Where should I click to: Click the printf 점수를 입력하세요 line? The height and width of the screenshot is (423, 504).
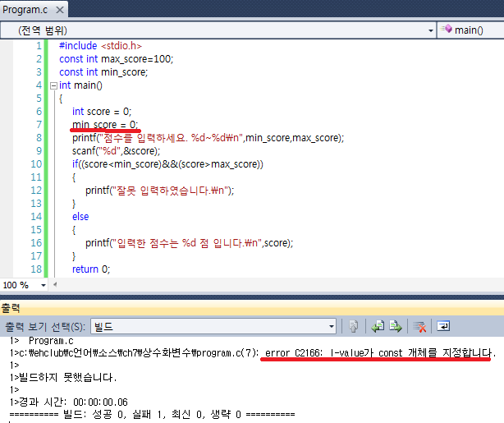208,138
